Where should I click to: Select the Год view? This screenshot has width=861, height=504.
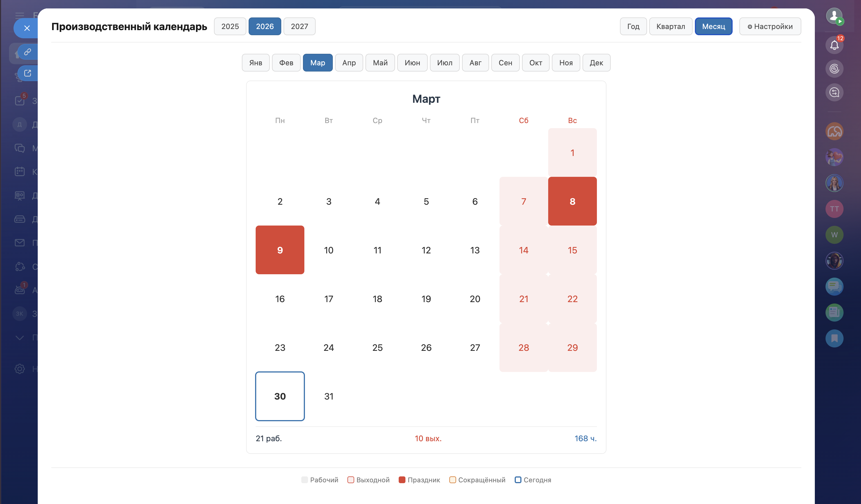(633, 26)
